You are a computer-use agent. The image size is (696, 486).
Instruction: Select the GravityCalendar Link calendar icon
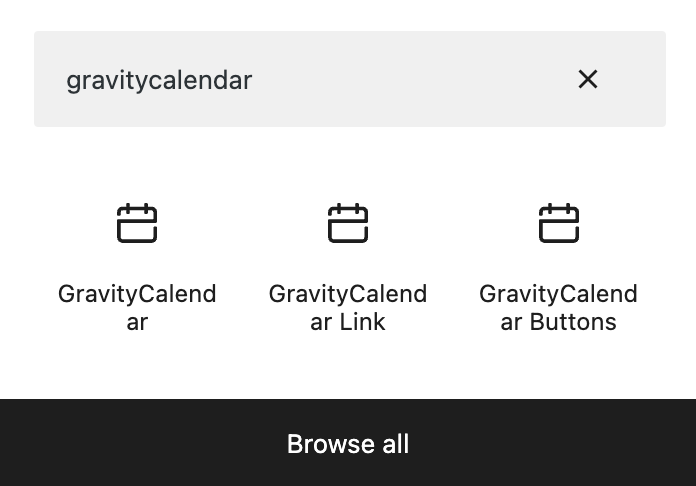[x=348, y=223]
